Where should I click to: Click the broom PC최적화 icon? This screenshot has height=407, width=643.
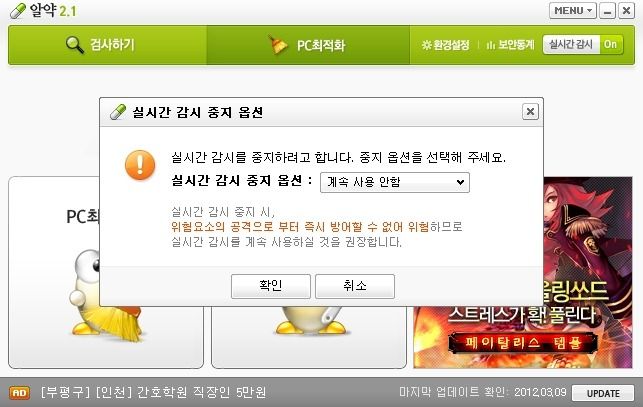coord(278,44)
